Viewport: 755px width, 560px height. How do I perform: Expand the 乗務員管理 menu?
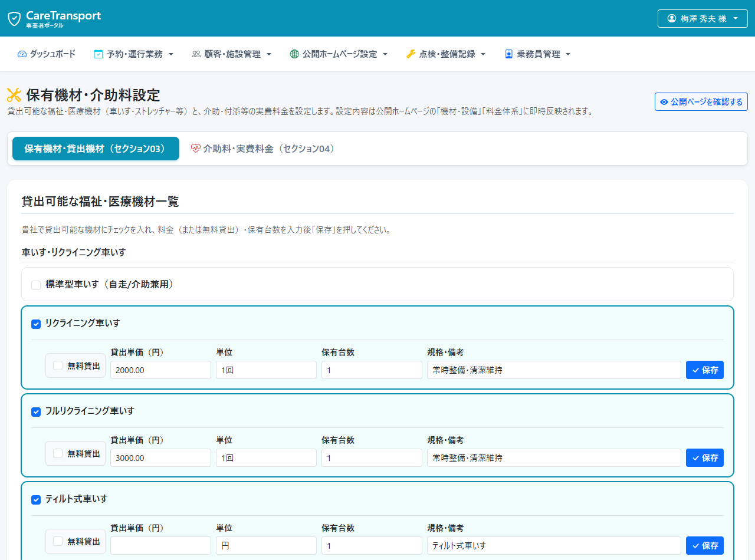pyautogui.click(x=538, y=54)
